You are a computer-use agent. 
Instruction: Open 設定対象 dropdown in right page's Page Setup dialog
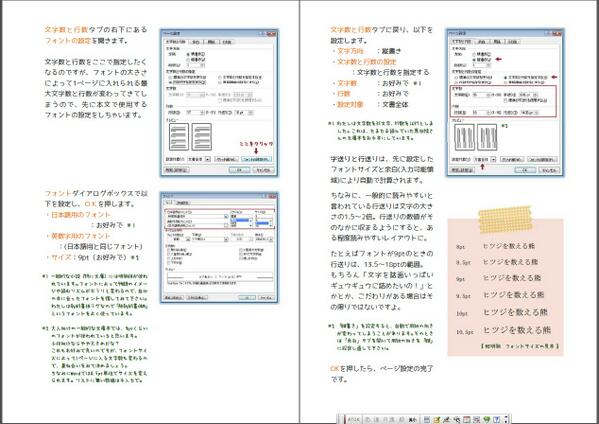pos(484,159)
